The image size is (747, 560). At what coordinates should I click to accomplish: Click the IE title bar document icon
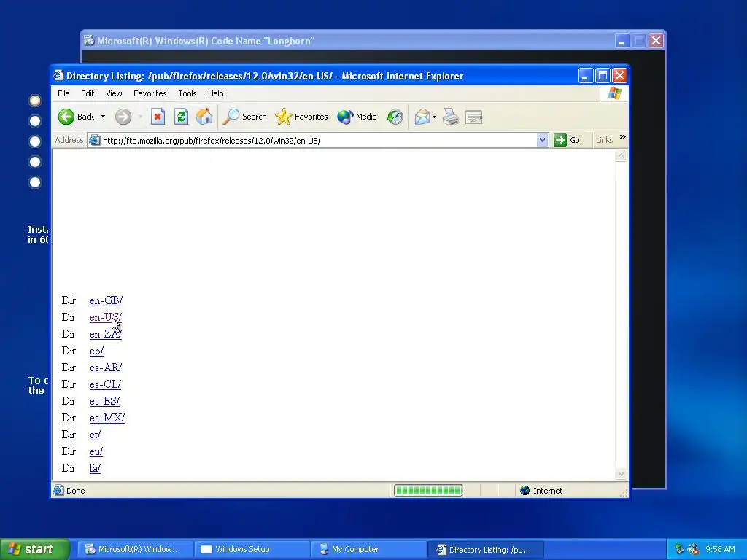pos(58,75)
